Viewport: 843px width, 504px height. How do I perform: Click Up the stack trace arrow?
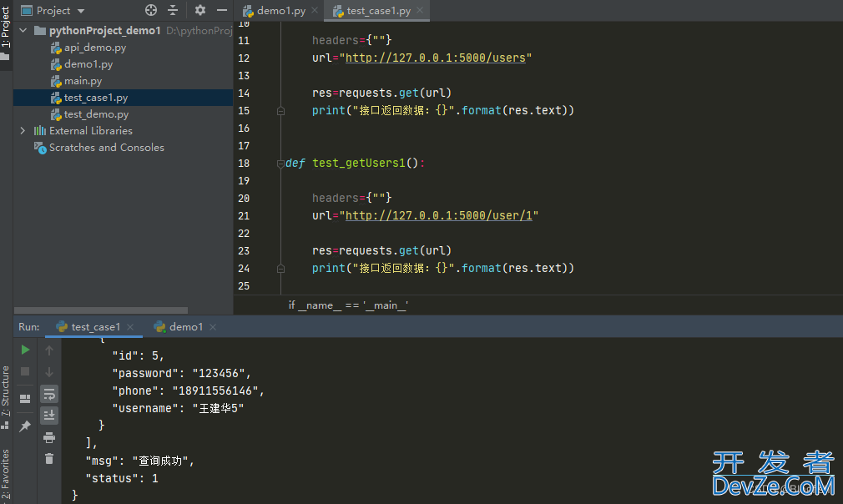[x=49, y=350]
